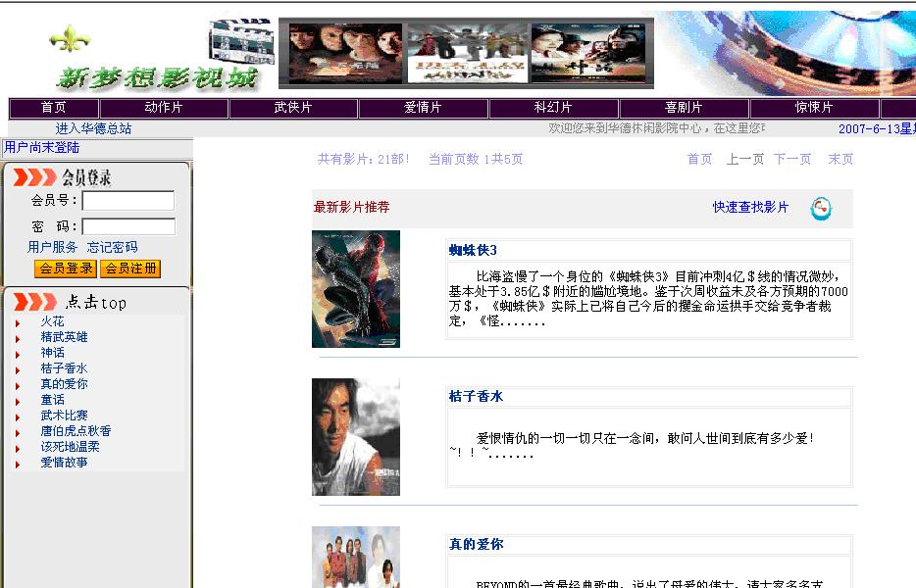Open the 爱情片 category
This screenshot has width=916, height=588.
(423, 108)
